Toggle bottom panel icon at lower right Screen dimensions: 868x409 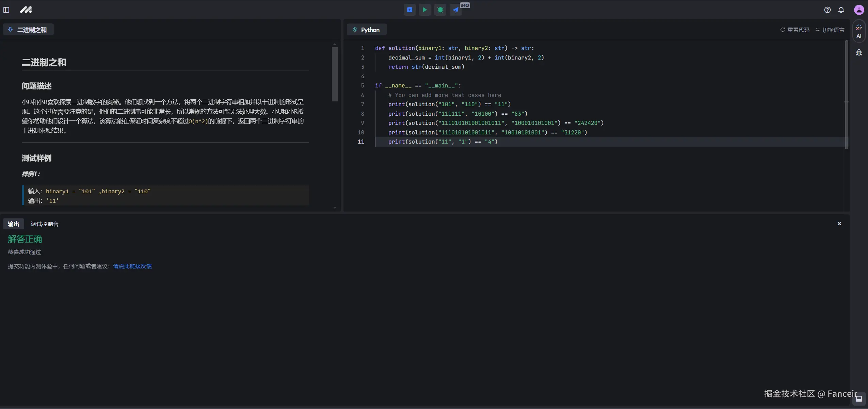click(859, 399)
